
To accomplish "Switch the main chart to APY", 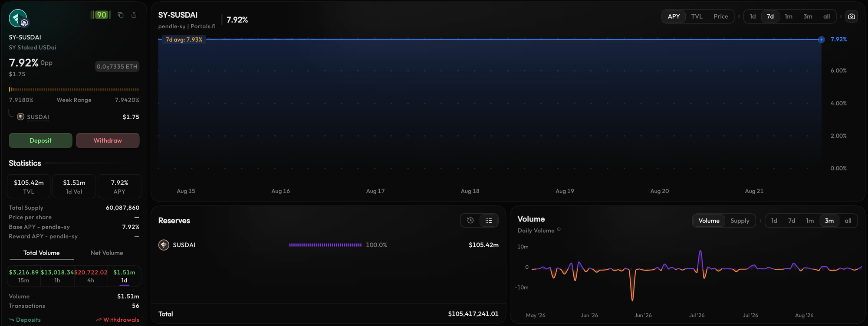I will pos(674,16).
